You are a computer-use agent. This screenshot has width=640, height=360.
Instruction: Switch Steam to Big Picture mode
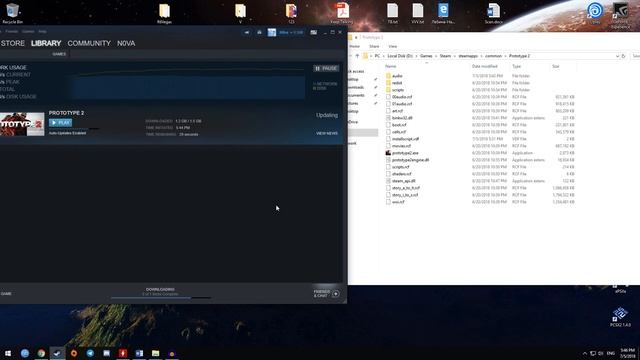click(x=313, y=32)
